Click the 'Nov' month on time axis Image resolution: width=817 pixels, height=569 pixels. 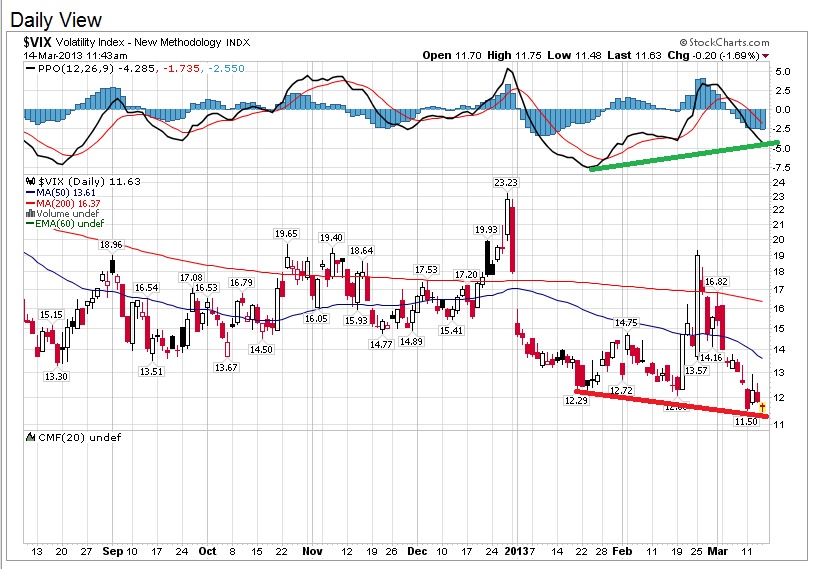[313, 551]
